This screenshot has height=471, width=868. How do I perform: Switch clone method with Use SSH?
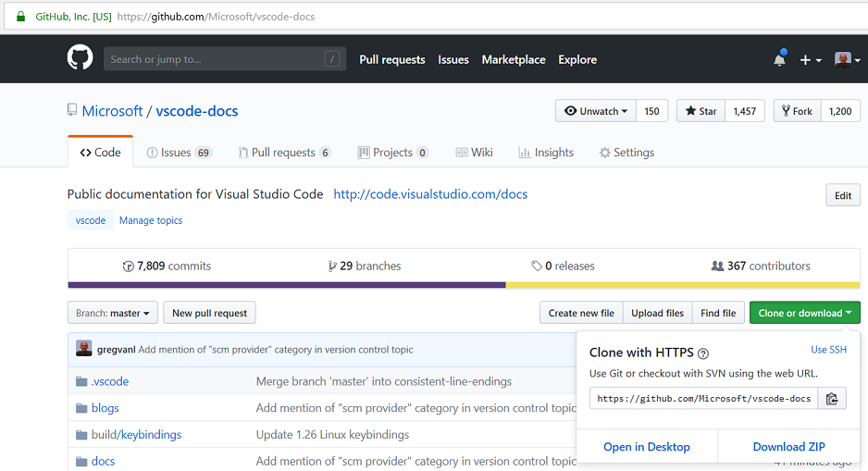(x=829, y=349)
